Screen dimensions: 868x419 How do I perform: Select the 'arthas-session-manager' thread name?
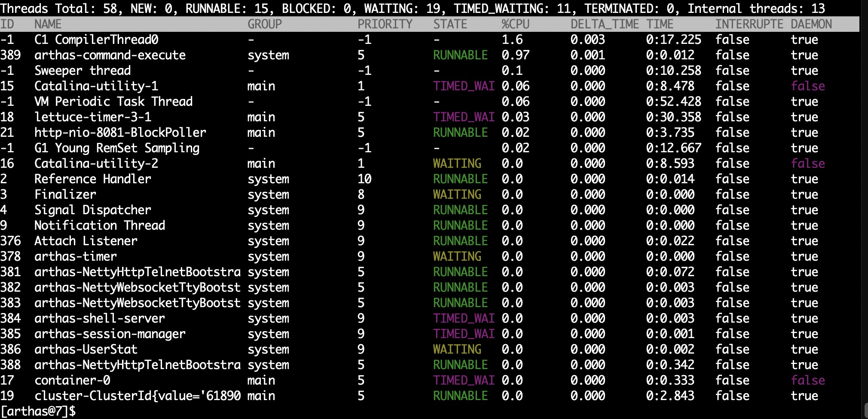point(110,334)
